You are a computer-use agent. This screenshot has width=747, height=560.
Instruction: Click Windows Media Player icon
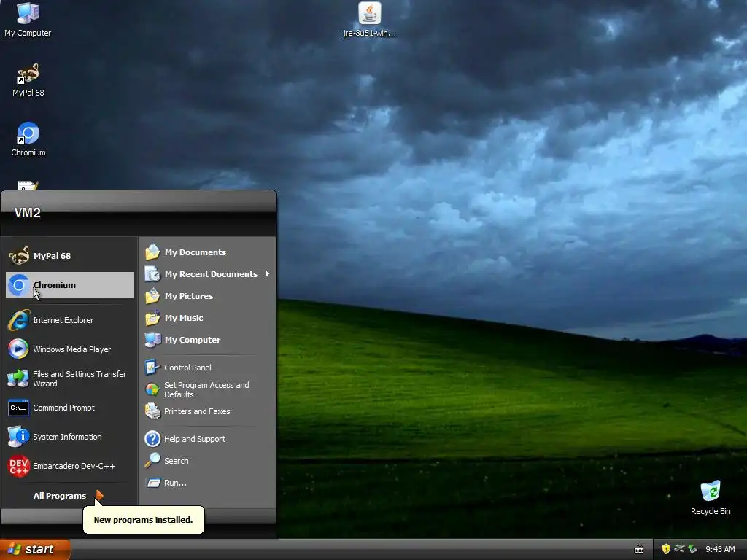pyautogui.click(x=18, y=349)
